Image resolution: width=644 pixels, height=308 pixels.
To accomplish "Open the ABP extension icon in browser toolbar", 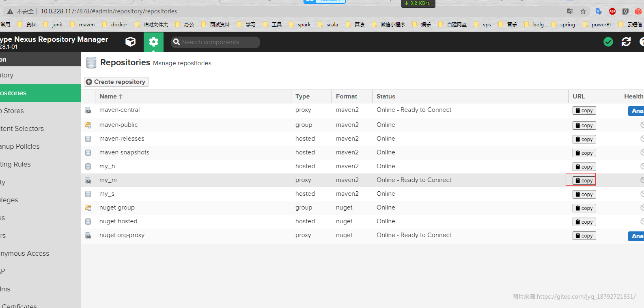I will (612, 11).
